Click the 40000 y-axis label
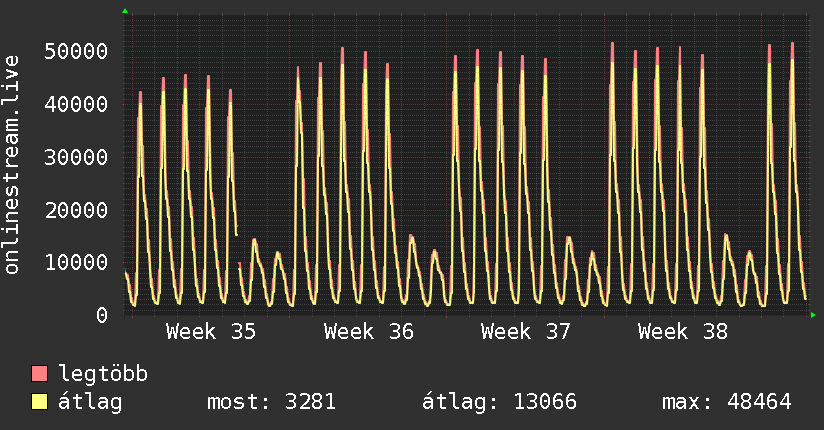This screenshot has height=430, width=824. 76,104
